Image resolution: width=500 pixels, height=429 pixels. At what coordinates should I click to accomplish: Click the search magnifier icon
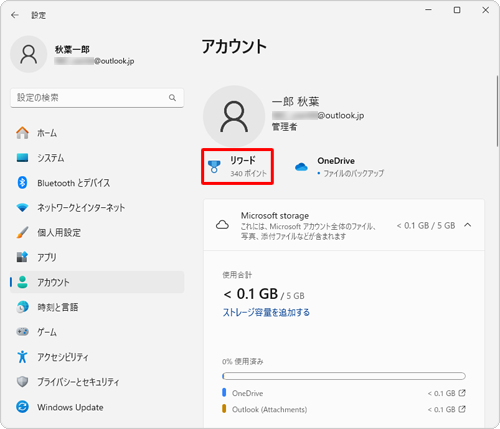[x=172, y=98]
